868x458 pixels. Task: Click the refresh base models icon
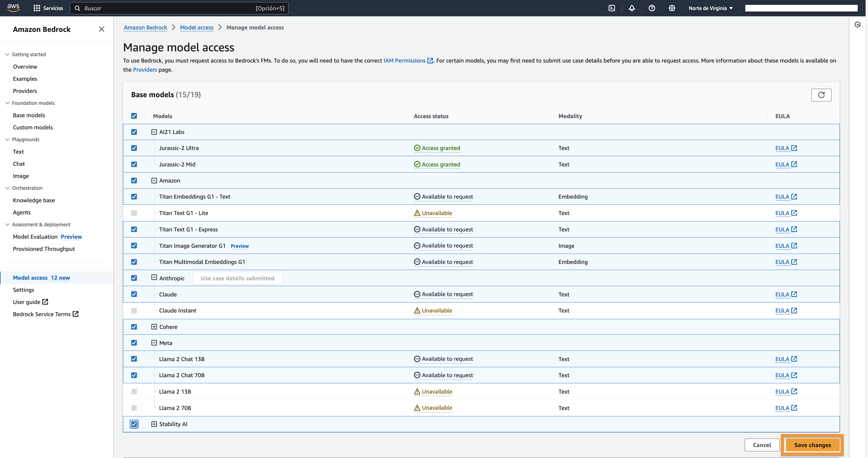[821, 95]
